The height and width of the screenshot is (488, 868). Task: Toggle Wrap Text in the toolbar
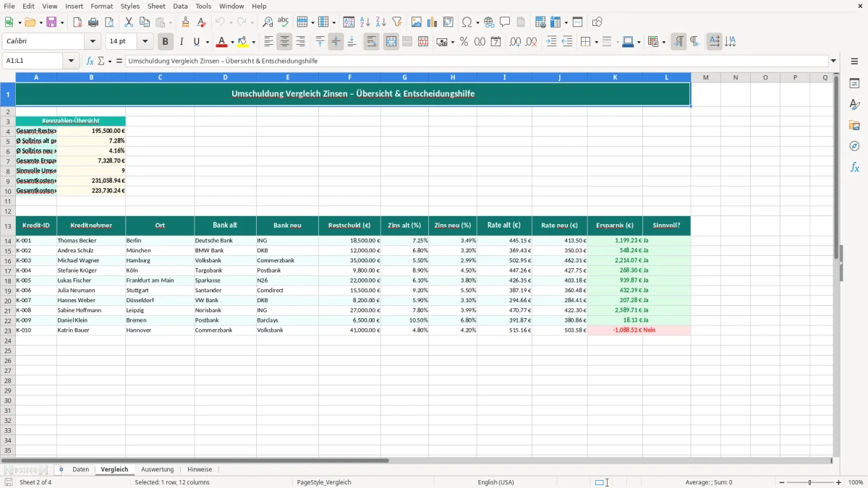372,42
